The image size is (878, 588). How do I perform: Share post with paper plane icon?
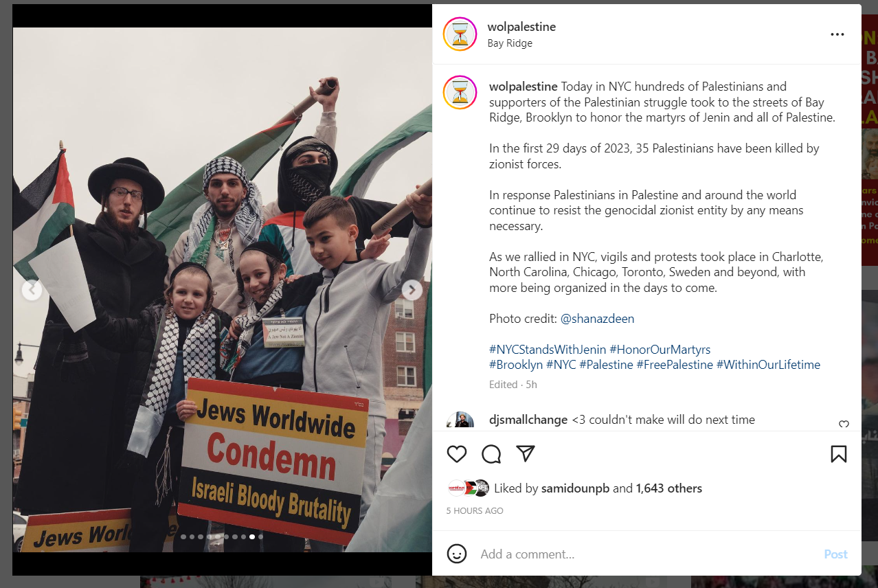pyautogui.click(x=526, y=454)
